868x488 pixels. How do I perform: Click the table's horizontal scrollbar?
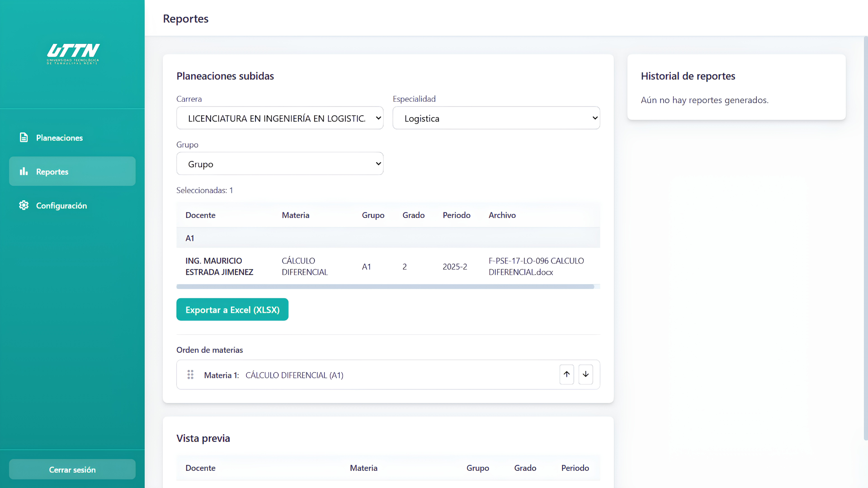click(385, 286)
